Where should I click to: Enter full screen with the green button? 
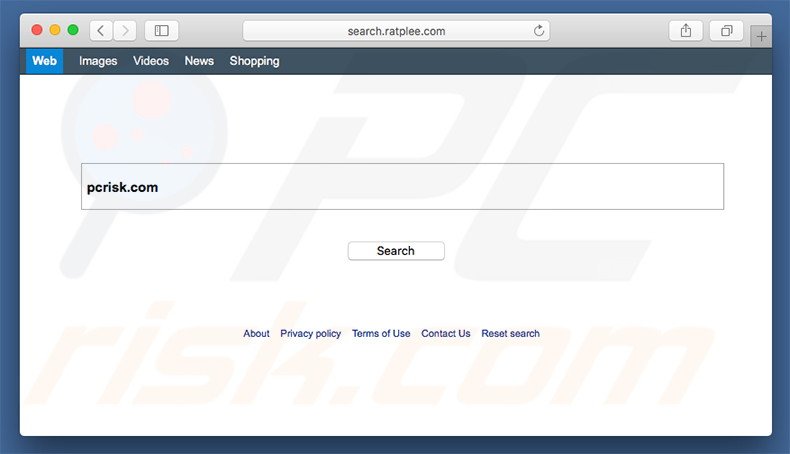(73, 30)
